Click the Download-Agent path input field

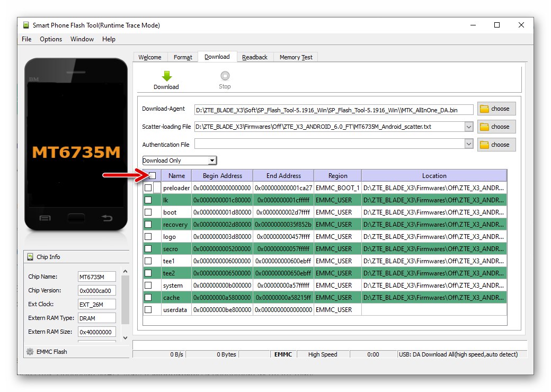click(x=326, y=109)
